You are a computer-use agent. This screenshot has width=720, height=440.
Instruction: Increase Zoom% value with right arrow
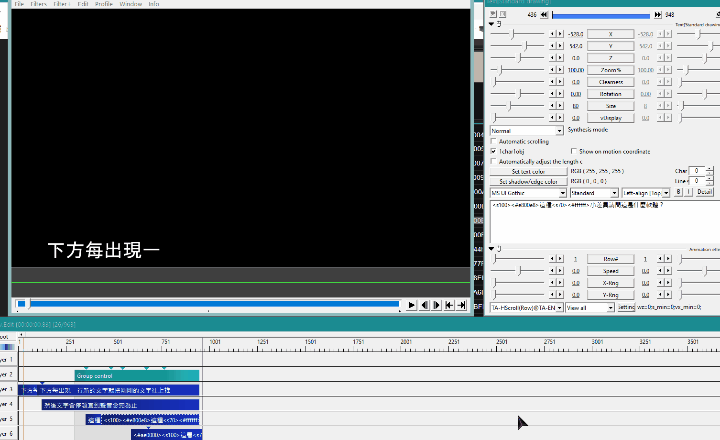point(560,70)
